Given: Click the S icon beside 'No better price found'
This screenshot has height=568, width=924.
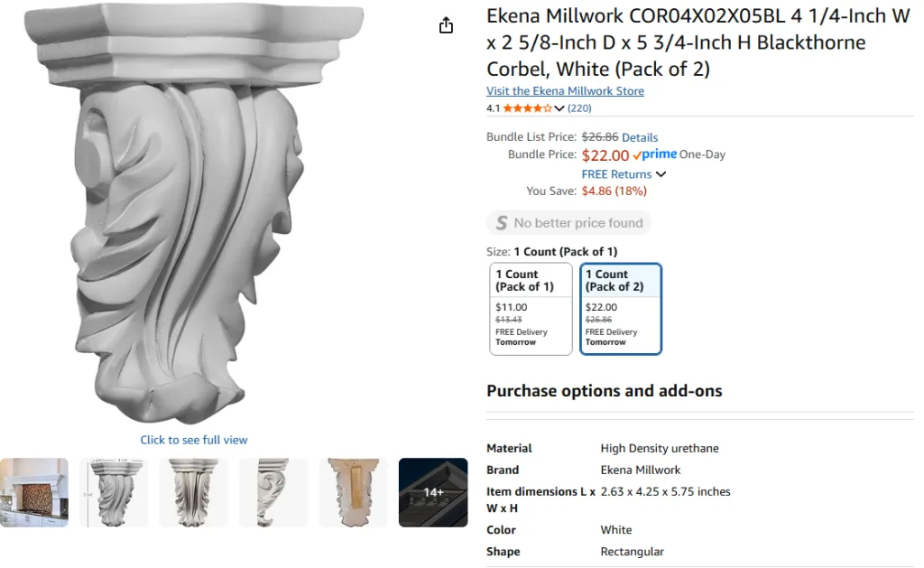Looking at the screenshot, I should 502,223.
